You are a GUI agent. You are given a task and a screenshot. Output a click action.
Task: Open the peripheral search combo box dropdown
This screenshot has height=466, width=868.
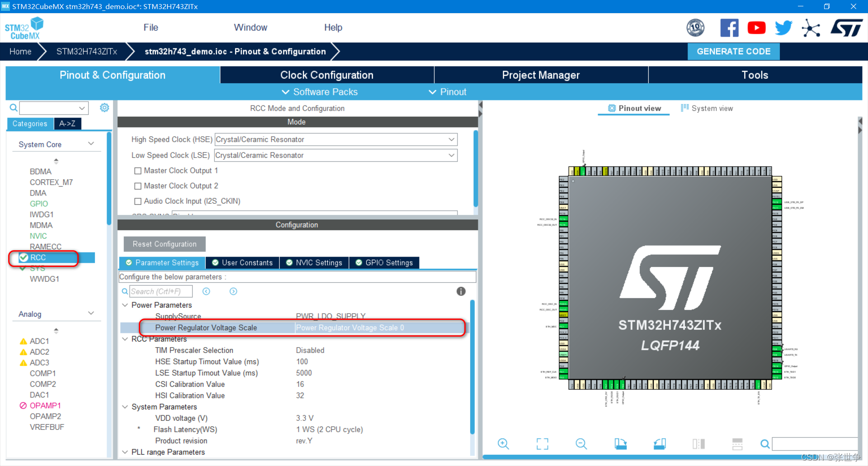[82, 108]
